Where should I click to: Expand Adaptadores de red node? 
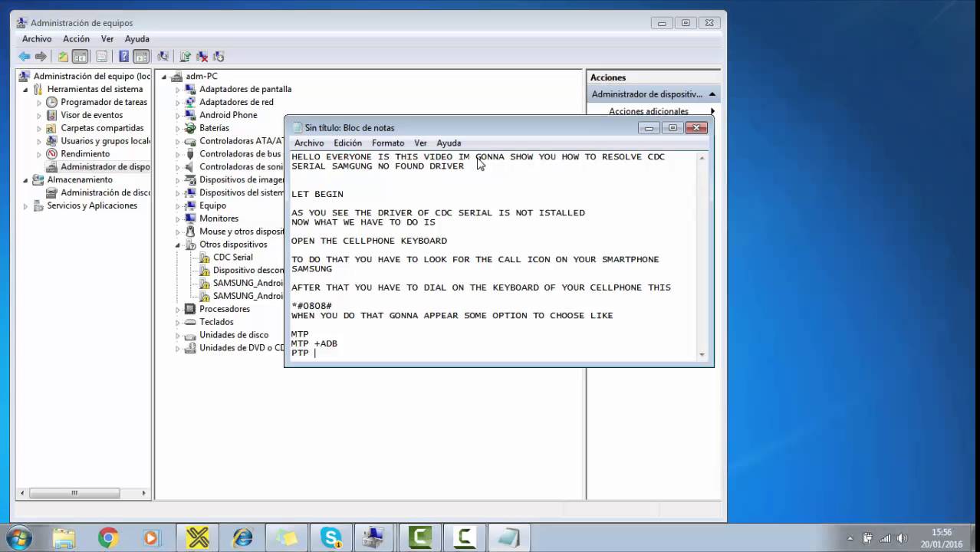(x=177, y=103)
